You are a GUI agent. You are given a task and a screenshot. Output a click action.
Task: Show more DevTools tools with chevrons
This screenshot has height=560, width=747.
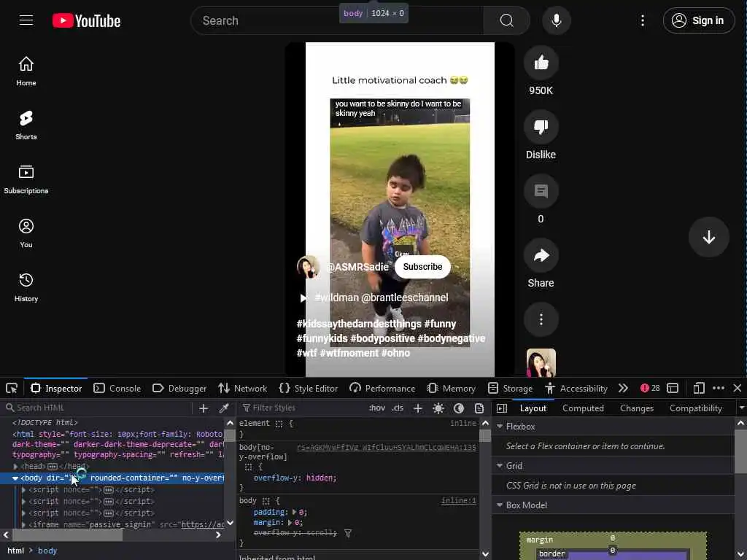pyautogui.click(x=623, y=388)
